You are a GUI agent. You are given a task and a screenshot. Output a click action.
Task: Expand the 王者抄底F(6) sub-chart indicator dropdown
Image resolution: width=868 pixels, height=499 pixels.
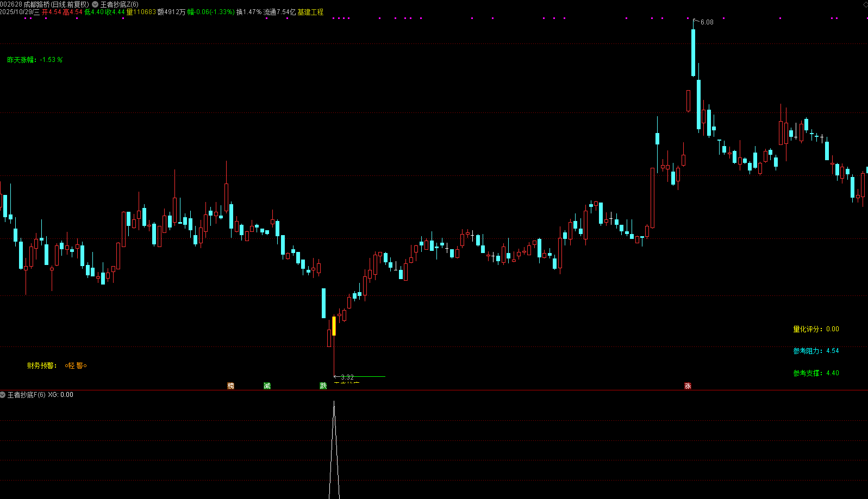pyautogui.click(x=3, y=395)
